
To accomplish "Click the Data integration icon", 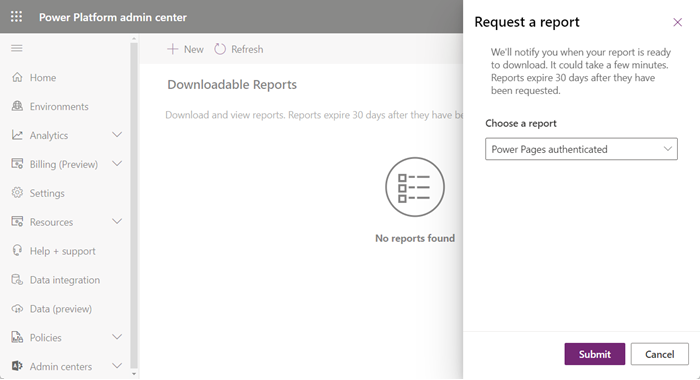I will pos(17,280).
